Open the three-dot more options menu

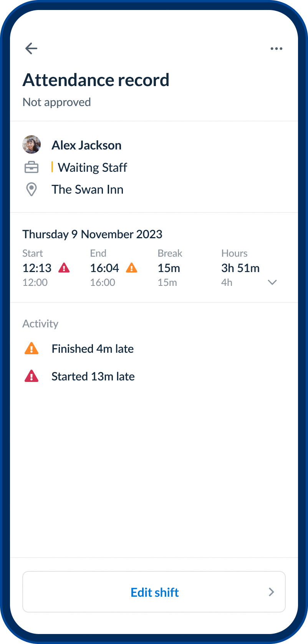pos(277,49)
